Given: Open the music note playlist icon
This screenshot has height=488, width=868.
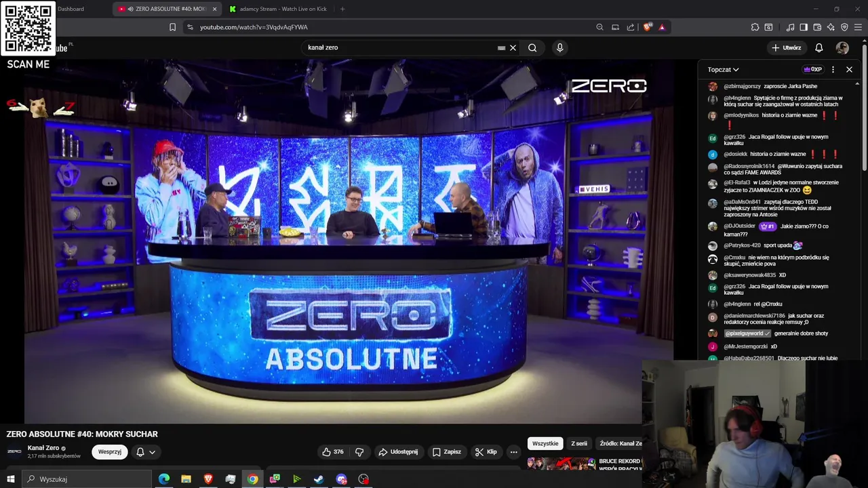Looking at the screenshot, I should pos(790,27).
